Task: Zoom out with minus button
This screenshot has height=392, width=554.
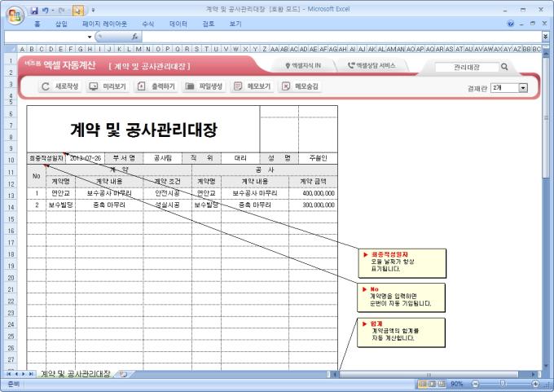Action: (475, 384)
